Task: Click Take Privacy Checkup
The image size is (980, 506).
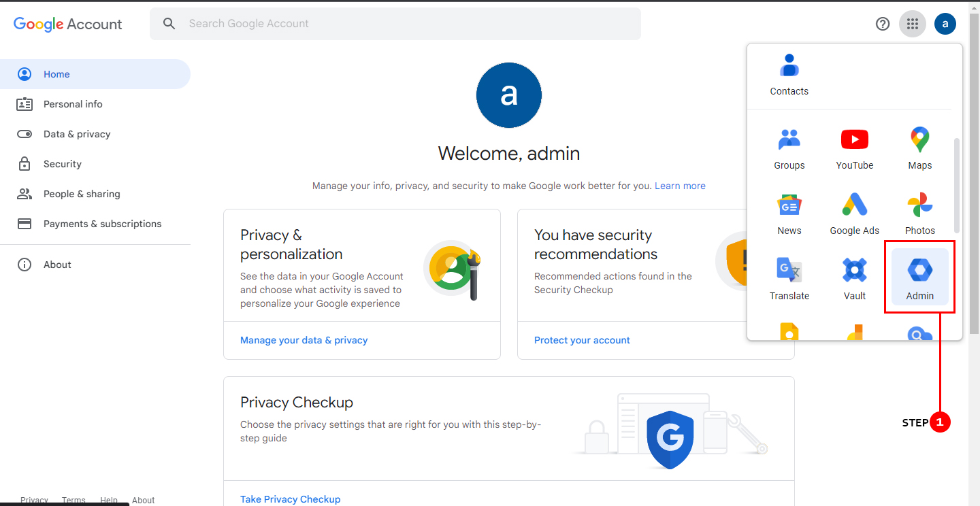Action: click(x=290, y=499)
